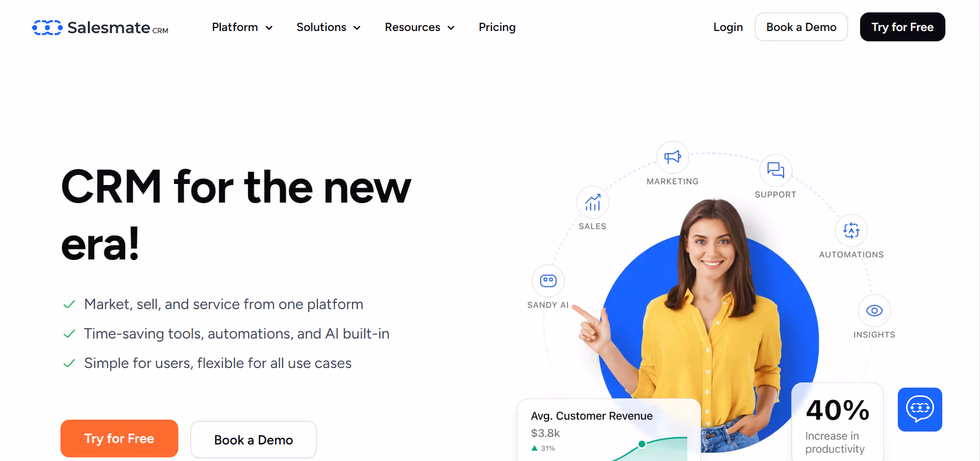The height and width of the screenshot is (461, 980).
Task: Select the Sales chart icon
Action: 592,202
